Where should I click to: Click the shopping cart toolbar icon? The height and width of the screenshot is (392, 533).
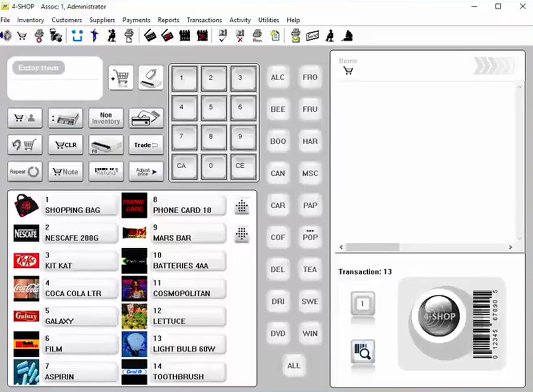22,36
